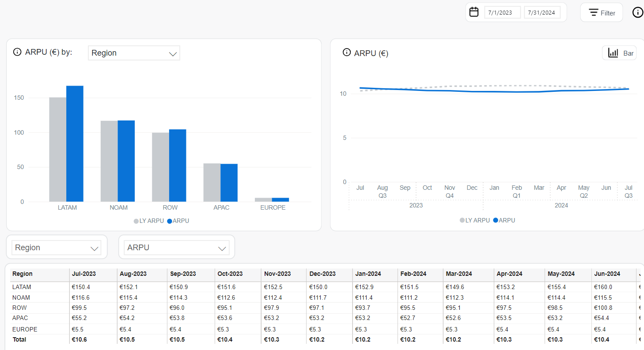Click the bar chart icon in Bar button

point(613,53)
